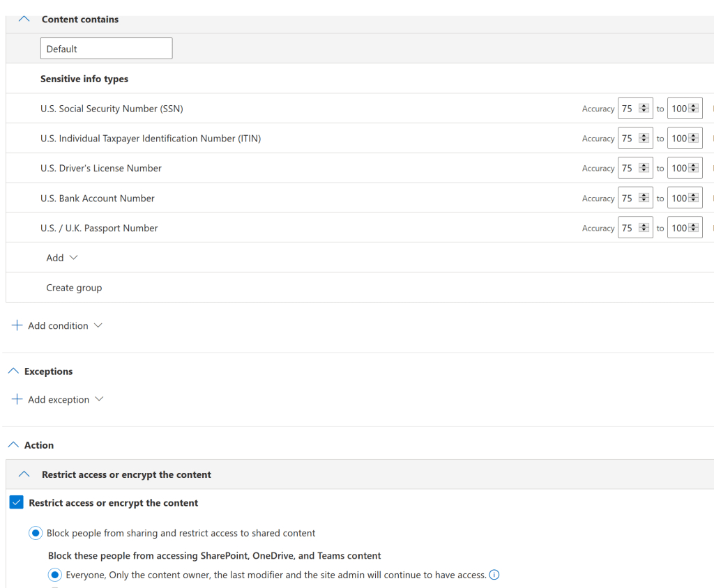714x588 pixels.
Task: Select Block people from sharing radio button
Action: coord(35,533)
